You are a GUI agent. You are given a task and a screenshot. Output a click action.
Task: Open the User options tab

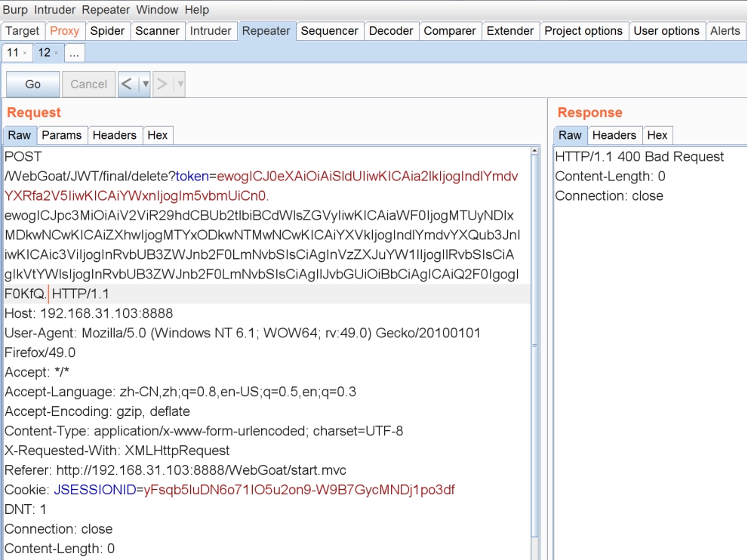666,31
